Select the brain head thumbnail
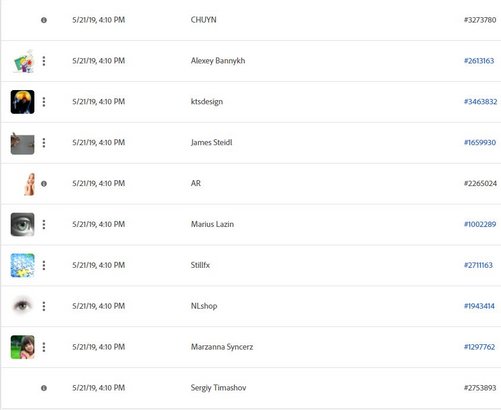Screen dimensions: 501x410 [22, 102]
